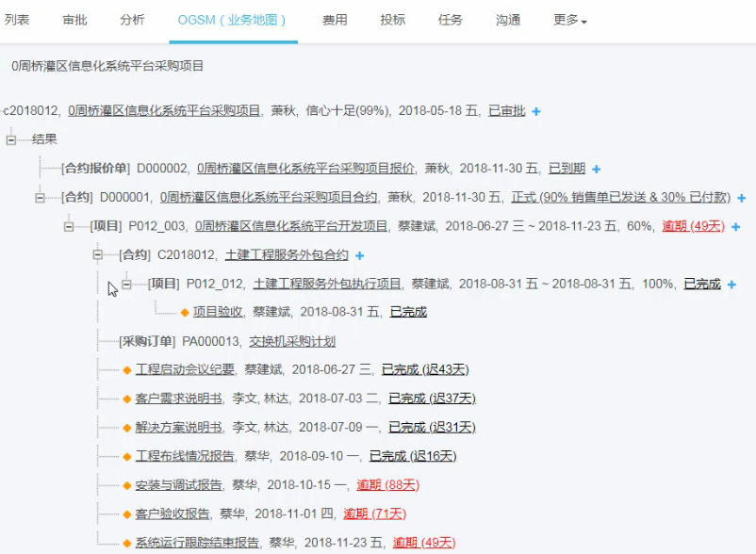756x554 pixels.
Task: Collapse the 合约 C2018012 subcontract node
Action: pos(99,255)
